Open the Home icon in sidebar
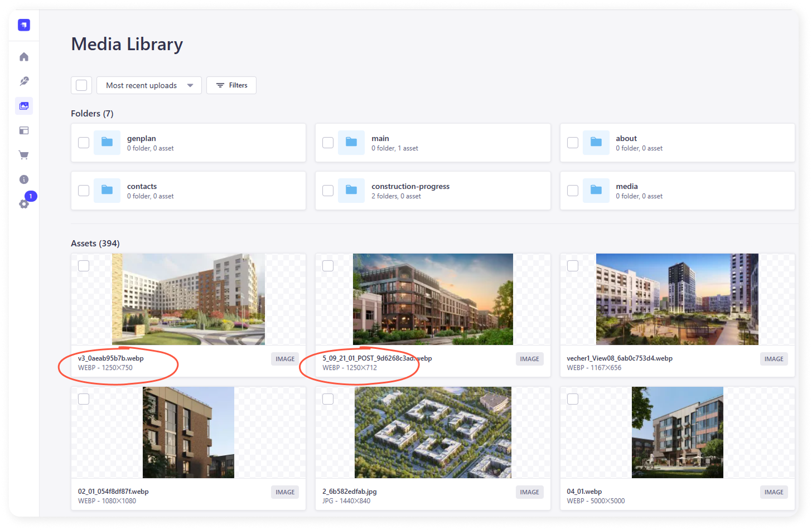 pos(24,57)
